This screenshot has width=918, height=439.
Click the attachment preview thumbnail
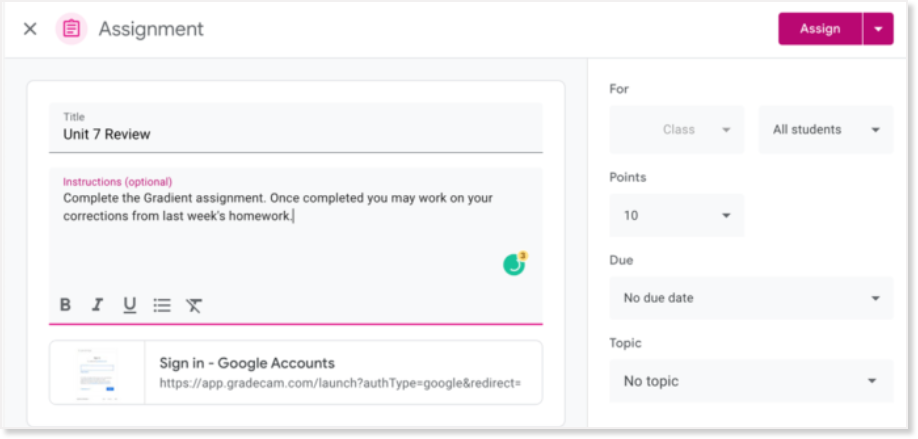pos(97,373)
